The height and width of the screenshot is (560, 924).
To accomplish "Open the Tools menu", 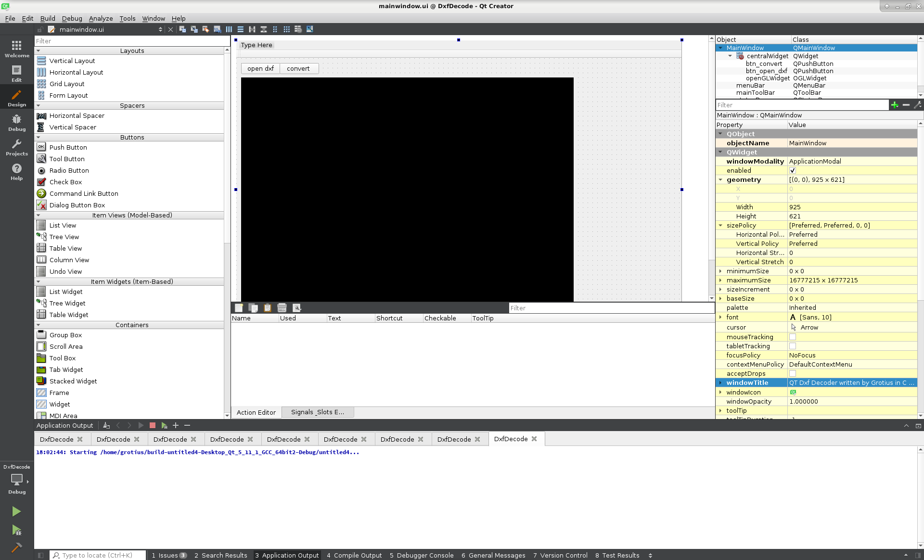I will click(x=128, y=18).
